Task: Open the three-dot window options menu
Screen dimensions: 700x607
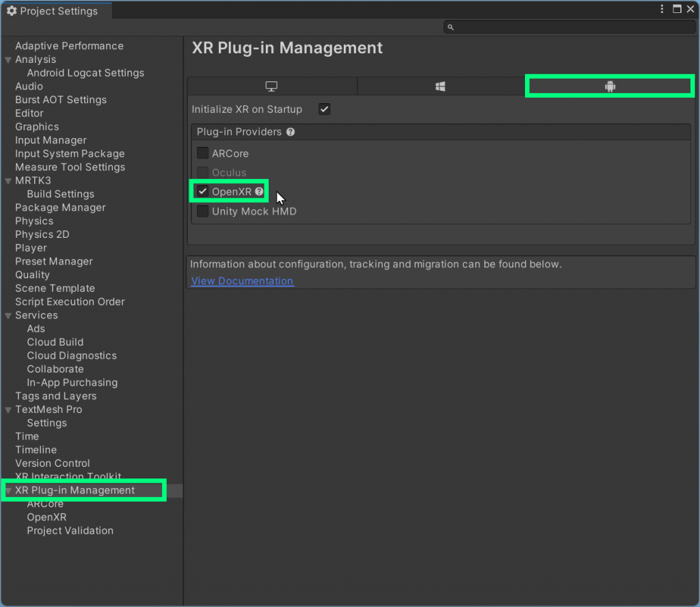Action: (x=662, y=8)
